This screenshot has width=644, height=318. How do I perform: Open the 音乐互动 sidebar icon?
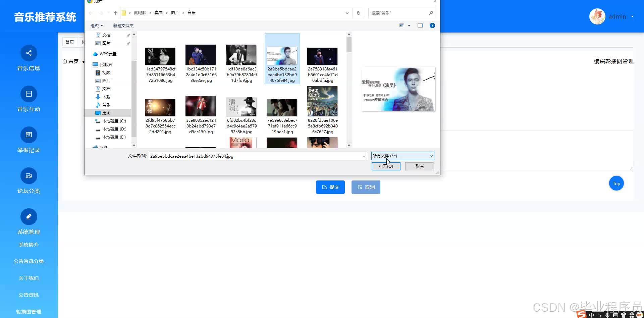coord(29,94)
